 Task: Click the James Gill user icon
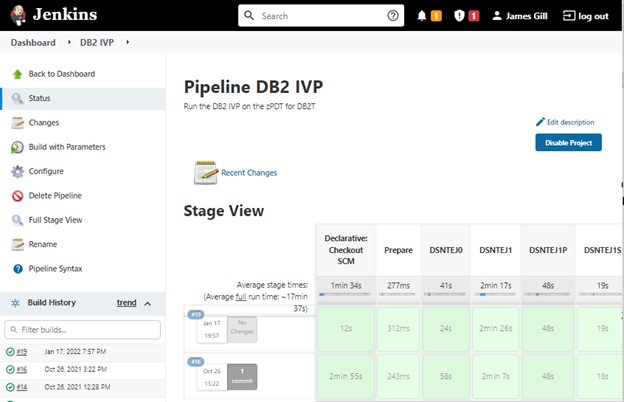[x=497, y=16]
